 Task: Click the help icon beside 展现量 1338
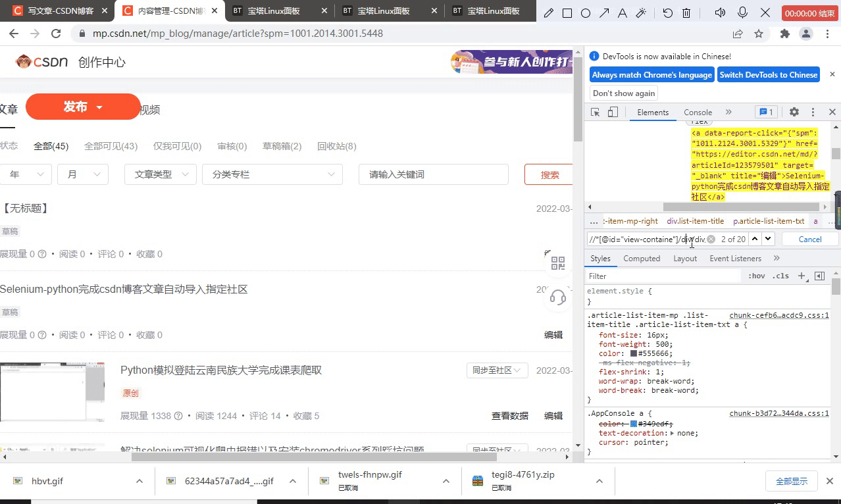tap(178, 416)
